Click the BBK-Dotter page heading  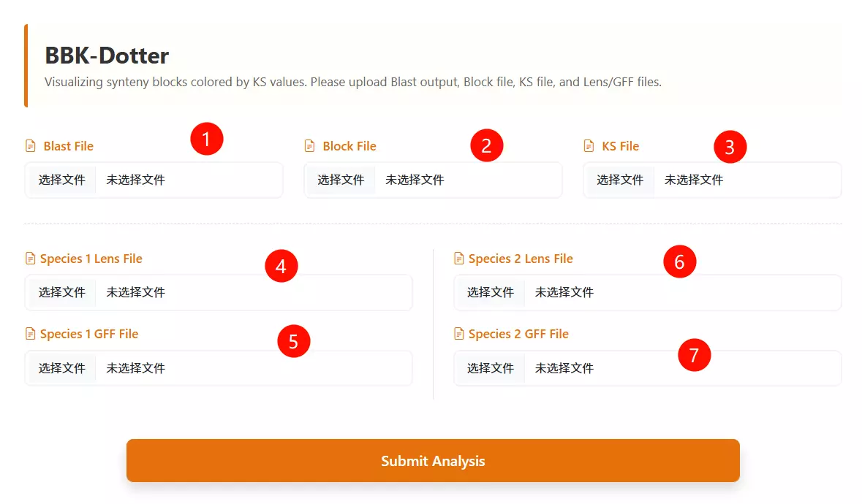coord(107,56)
